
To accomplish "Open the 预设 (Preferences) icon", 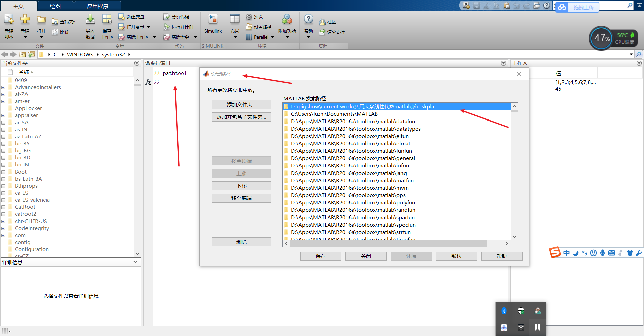I will pos(253,16).
